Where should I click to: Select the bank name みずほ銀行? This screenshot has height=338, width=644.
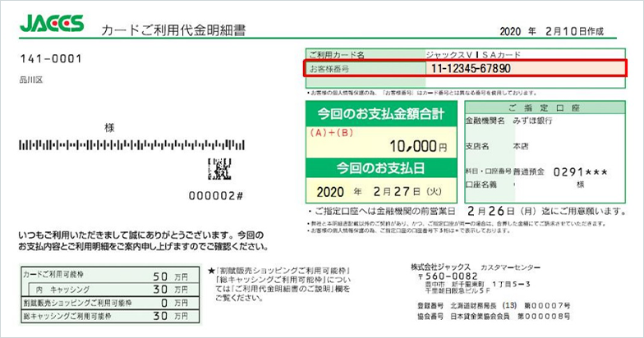[x=532, y=121]
